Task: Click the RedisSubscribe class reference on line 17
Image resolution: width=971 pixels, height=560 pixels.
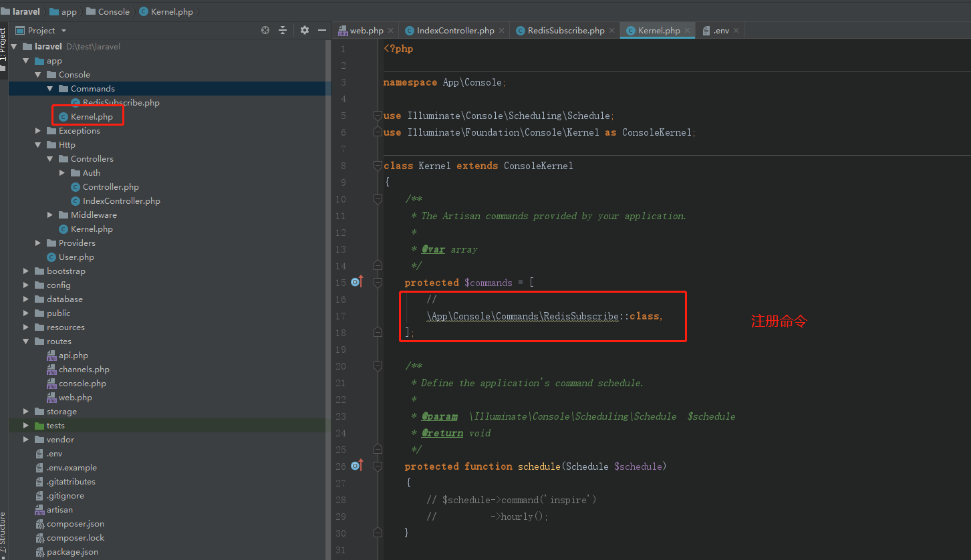Action: [580, 316]
